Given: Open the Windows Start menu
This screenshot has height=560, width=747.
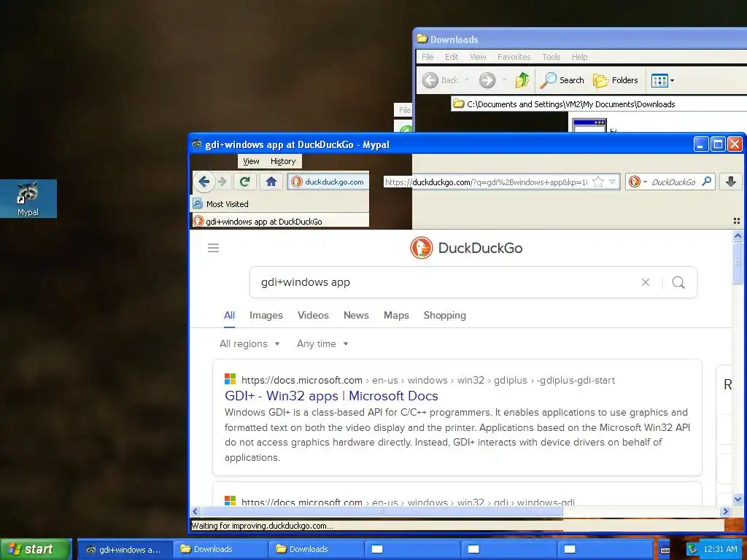Looking at the screenshot, I should [35, 549].
